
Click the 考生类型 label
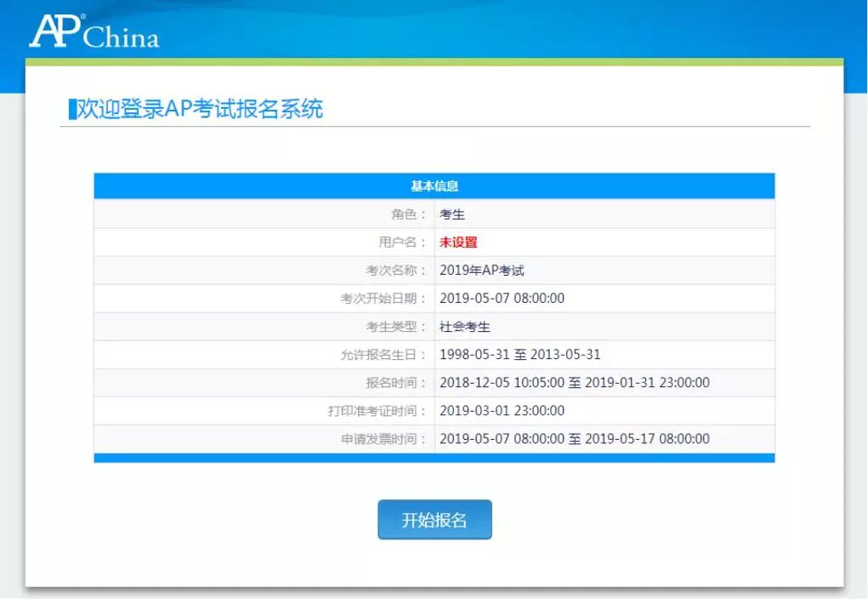(x=396, y=327)
